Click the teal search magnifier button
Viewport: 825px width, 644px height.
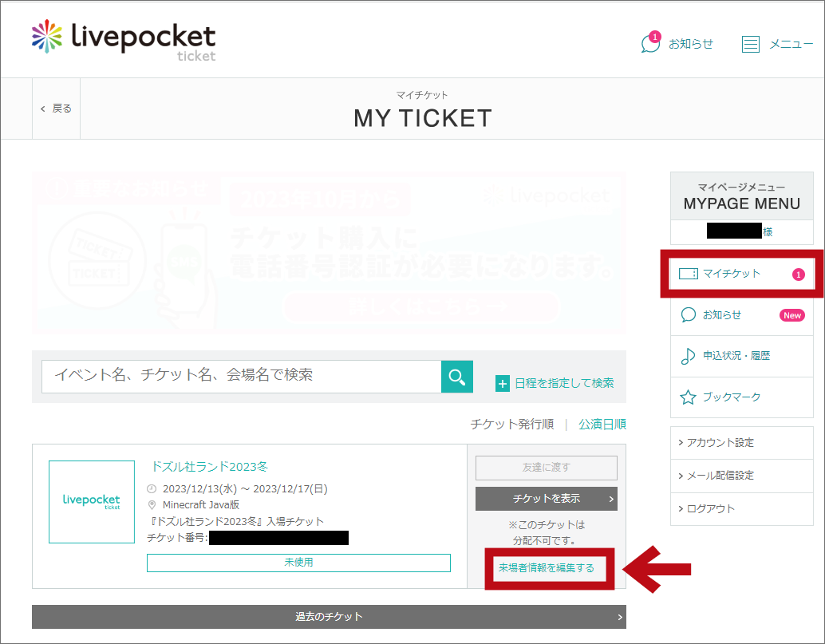(456, 377)
